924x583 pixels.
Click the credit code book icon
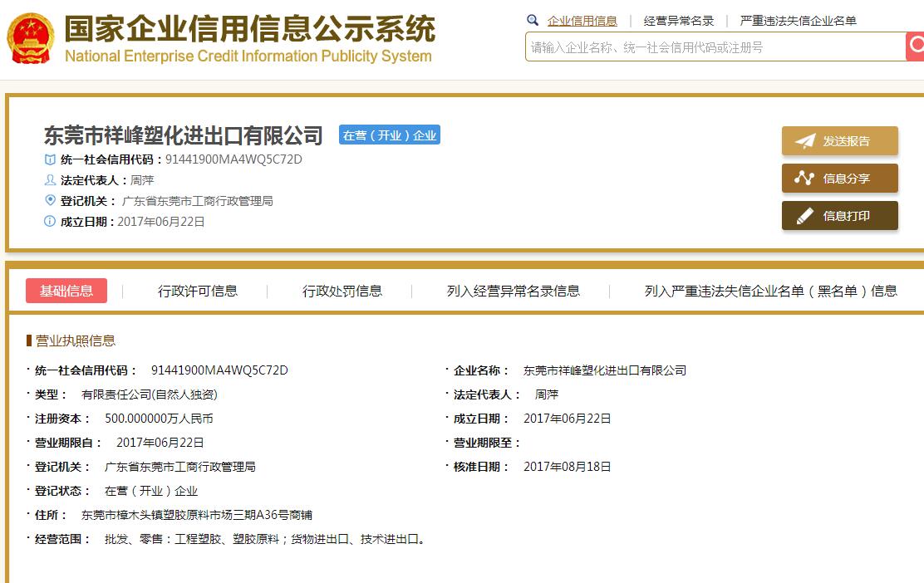coord(51,159)
